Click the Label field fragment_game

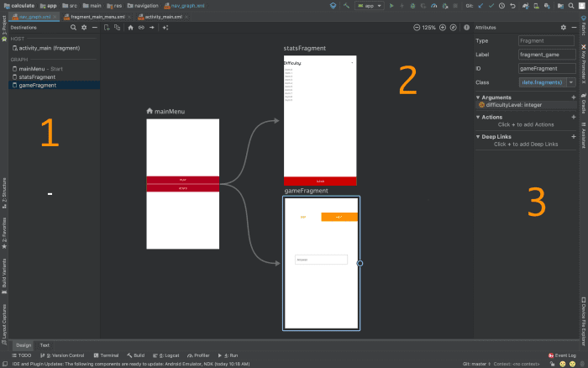point(547,55)
